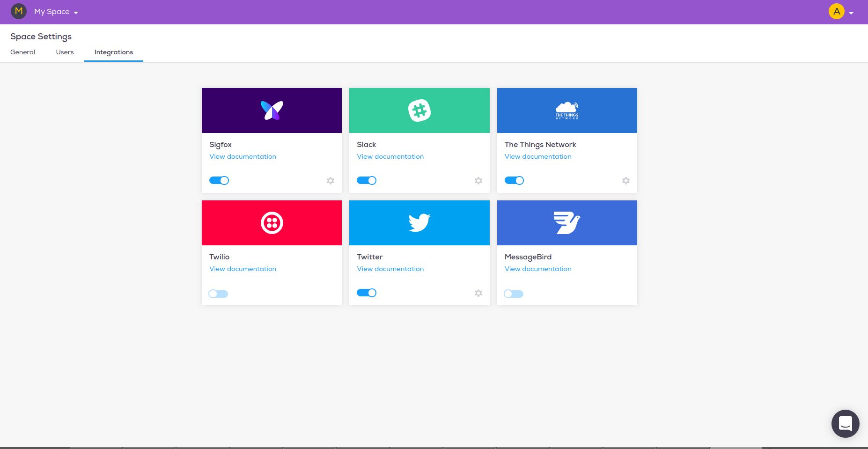
Task: View documentation for MessageBird
Action: point(538,269)
